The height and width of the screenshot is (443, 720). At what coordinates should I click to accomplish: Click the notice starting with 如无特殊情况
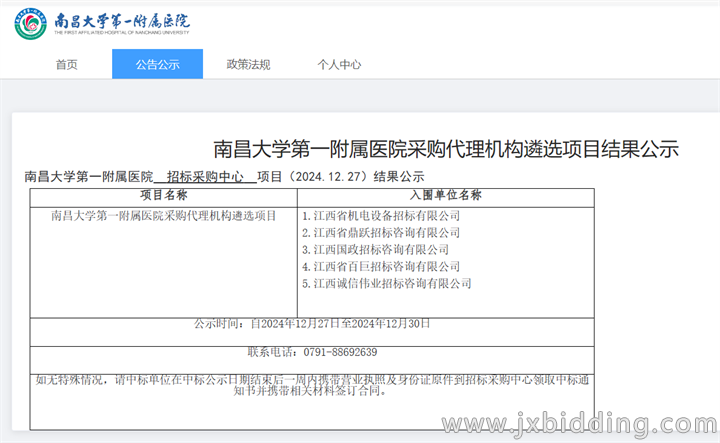[x=312, y=386]
